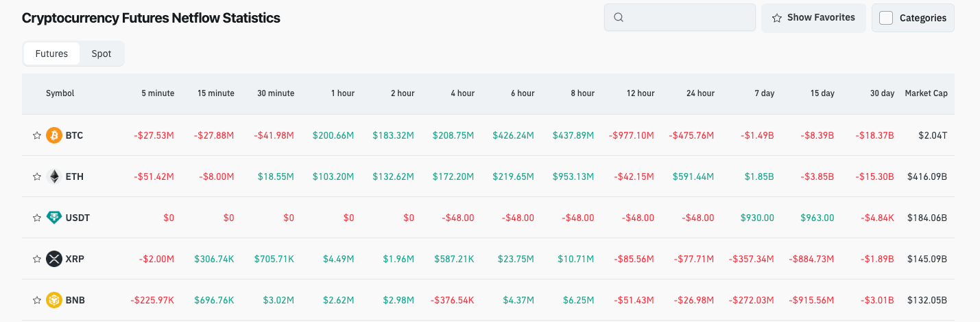This screenshot has width=980, height=322.
Task: Enable the Categories checkbox
Action: click(x=886, y=18)
